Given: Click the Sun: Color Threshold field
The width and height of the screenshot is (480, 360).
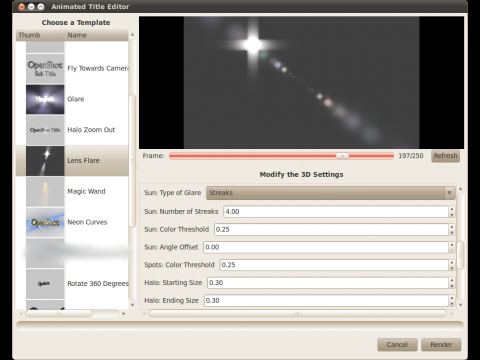Looking at the screenshot, I should (331, 229).
